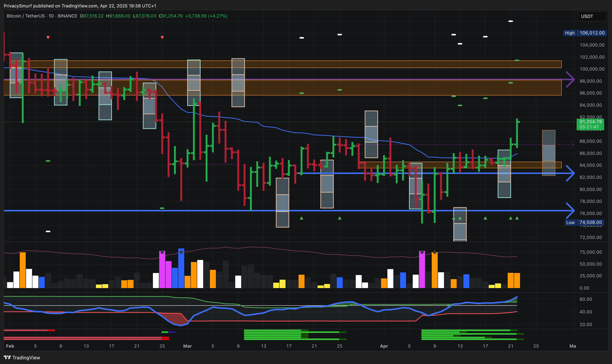
Task: Click the 50,000.00 volume axis label
Action: (591, 264)
